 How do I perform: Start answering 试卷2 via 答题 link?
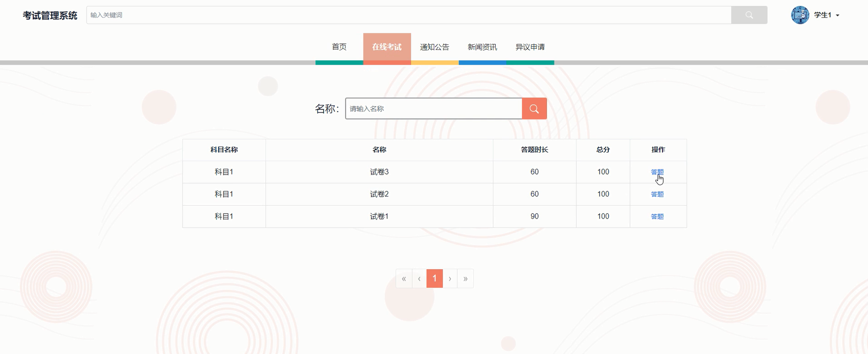[657, 194]
